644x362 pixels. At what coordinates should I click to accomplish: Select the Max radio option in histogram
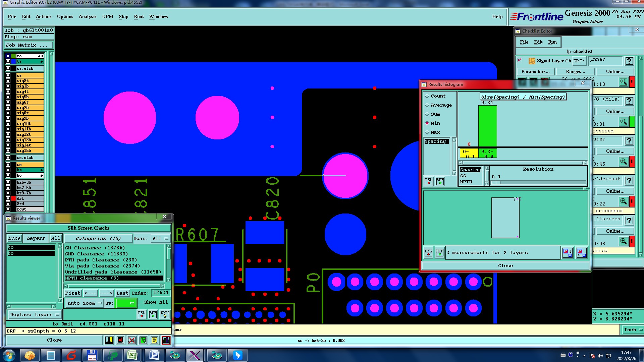(x=427, y=132)
